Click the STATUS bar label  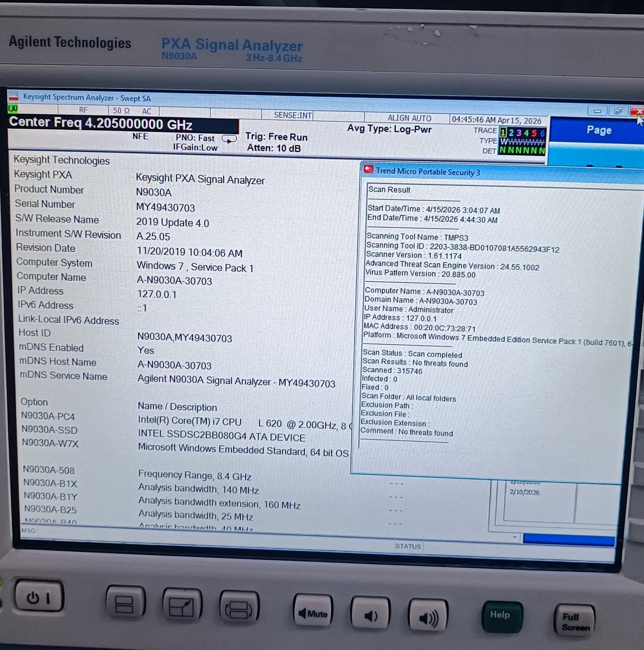pos(408,546)
